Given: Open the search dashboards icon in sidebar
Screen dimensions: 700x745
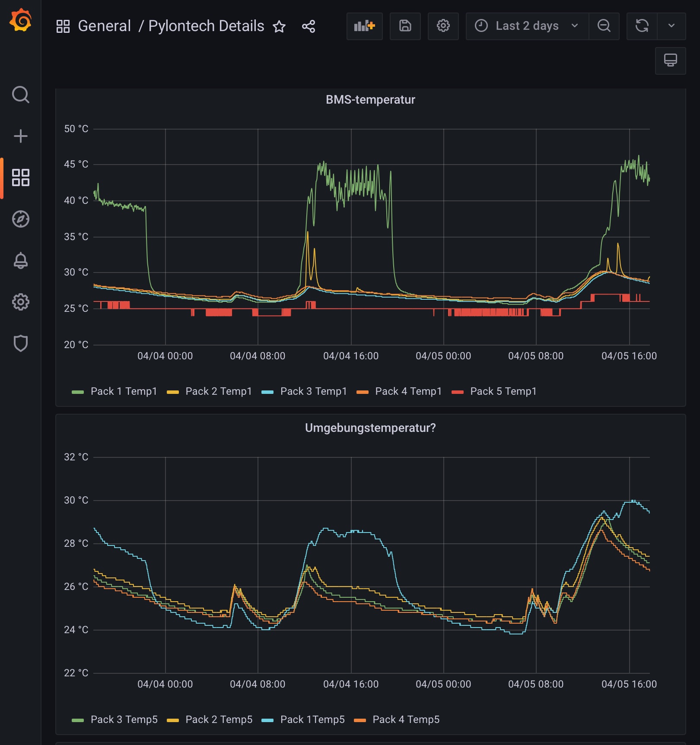Looking at the screenshot, I should click(x=20, y=95).
